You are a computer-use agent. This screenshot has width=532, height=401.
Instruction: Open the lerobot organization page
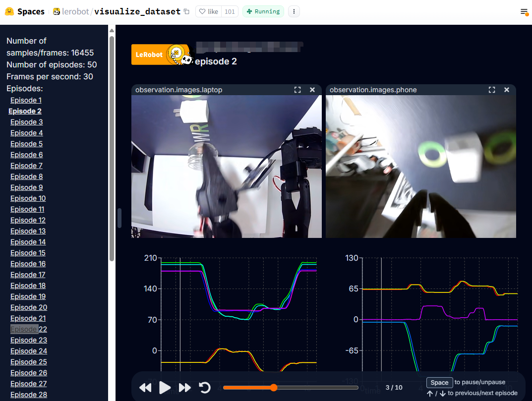75,11
